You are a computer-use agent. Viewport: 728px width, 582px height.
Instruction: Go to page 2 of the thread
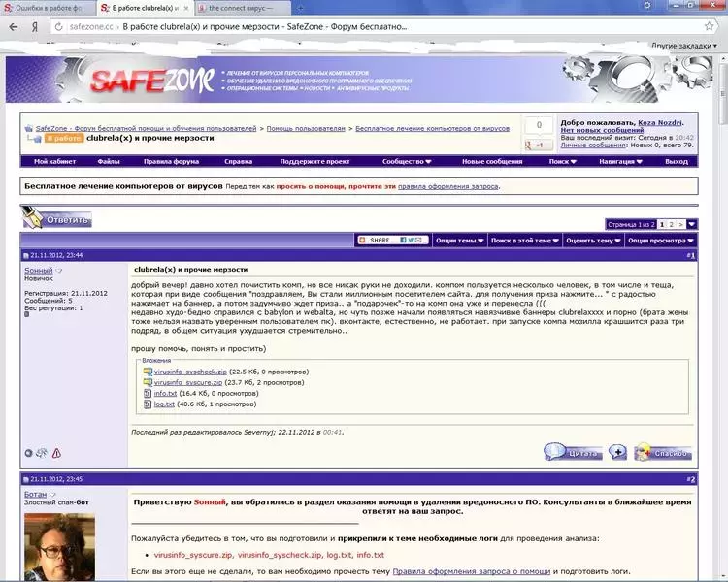click(671, 225)
